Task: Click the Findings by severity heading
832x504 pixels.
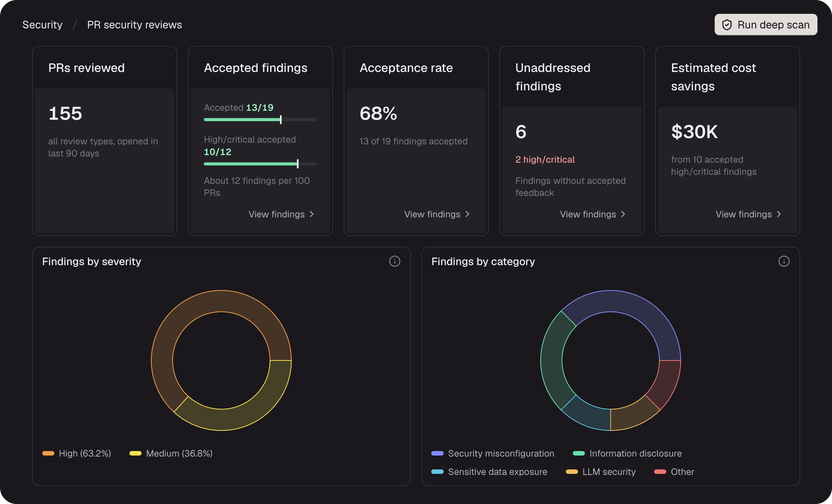Action: point(92,261)
